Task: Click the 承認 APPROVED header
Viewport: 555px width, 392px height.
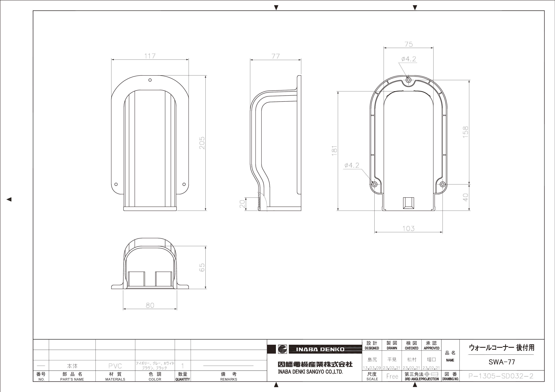Action: tap(431, 345)
